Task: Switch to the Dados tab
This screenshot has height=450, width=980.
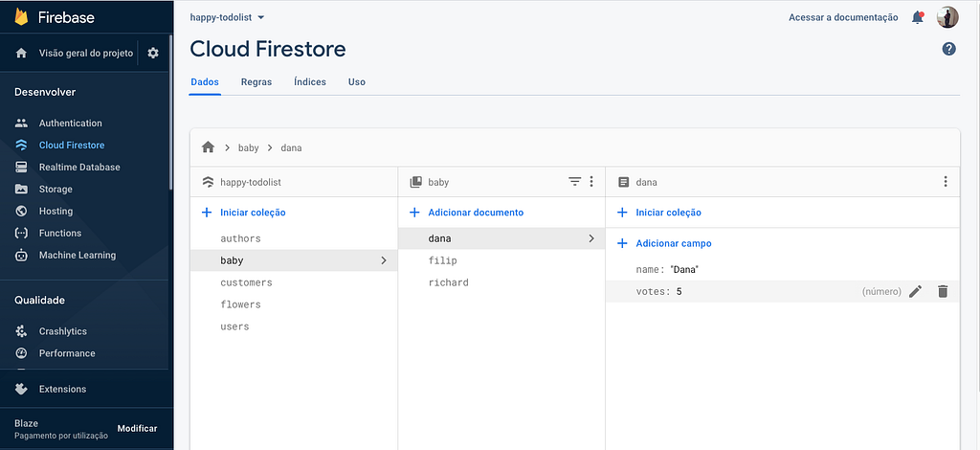Action: point(205,82)
